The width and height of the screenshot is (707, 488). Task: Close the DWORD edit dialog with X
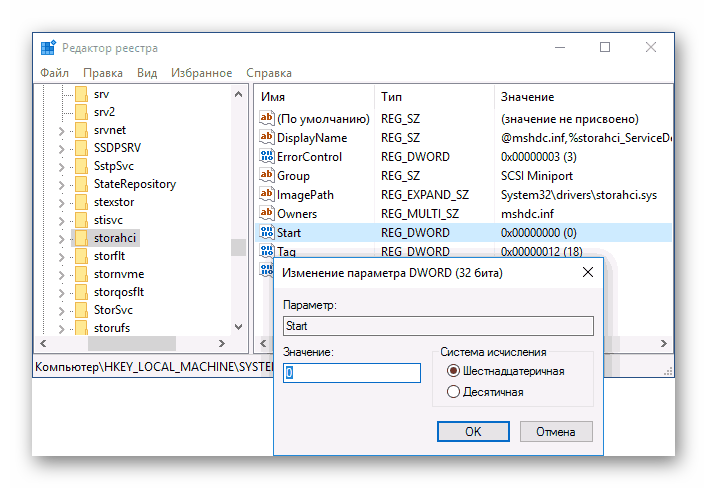588,272
